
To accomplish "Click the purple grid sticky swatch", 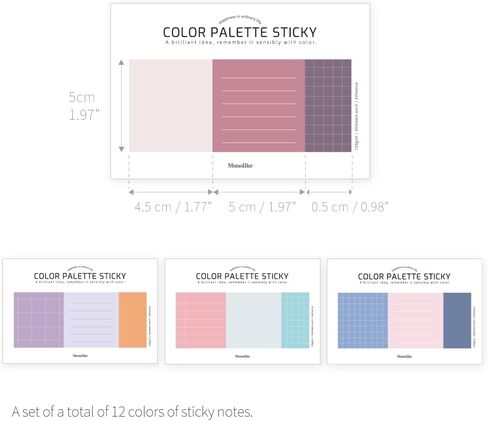I will (39, 320).
